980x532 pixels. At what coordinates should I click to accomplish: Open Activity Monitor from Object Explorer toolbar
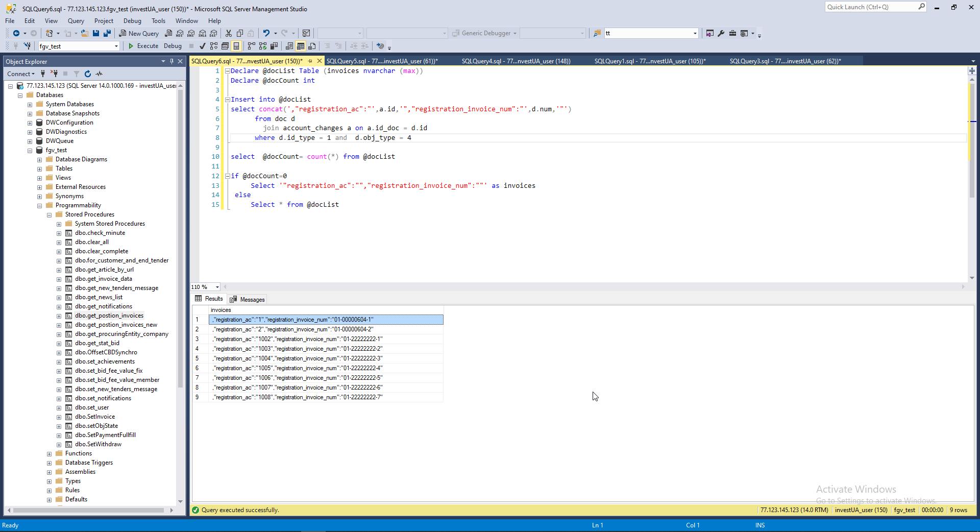pos(99,74)
